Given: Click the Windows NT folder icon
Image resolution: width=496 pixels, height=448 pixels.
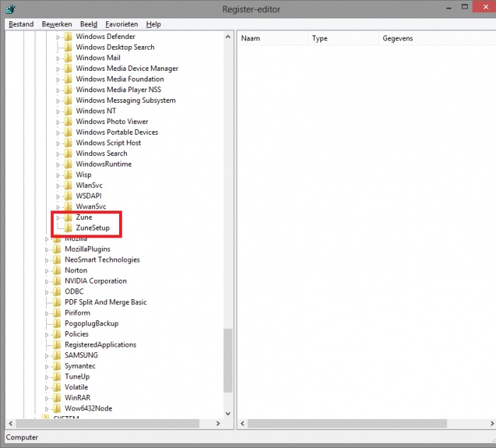Looking at the screenshot, I should point(68,111).
